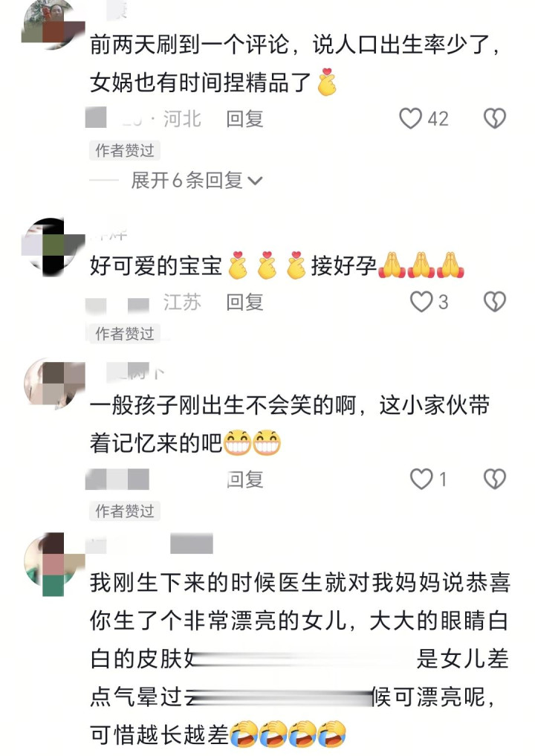Tap 作者赞过 tag under third comment
Image resolution: width=535 pixels, height=756 pixels.
pyautogui.click(x=125, y=511)
